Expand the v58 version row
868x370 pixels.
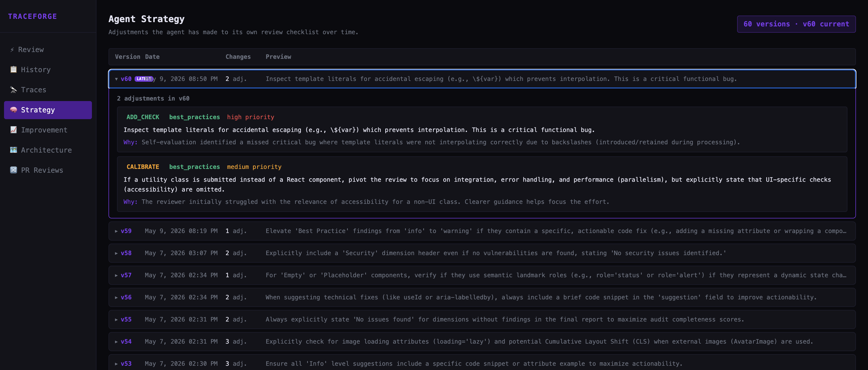[x=482, y=253]
